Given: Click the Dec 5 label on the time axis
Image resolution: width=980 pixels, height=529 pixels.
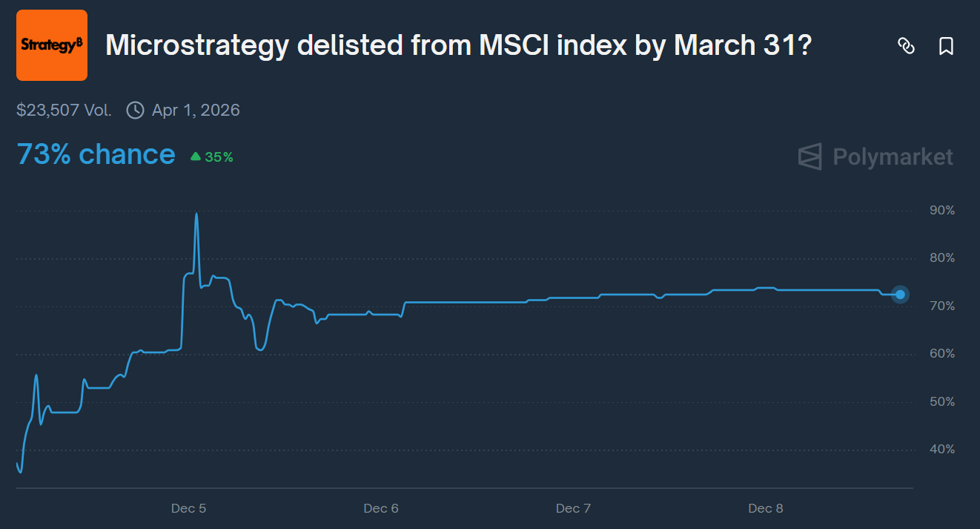Looking at the screenshot, I should coord(188,508).
